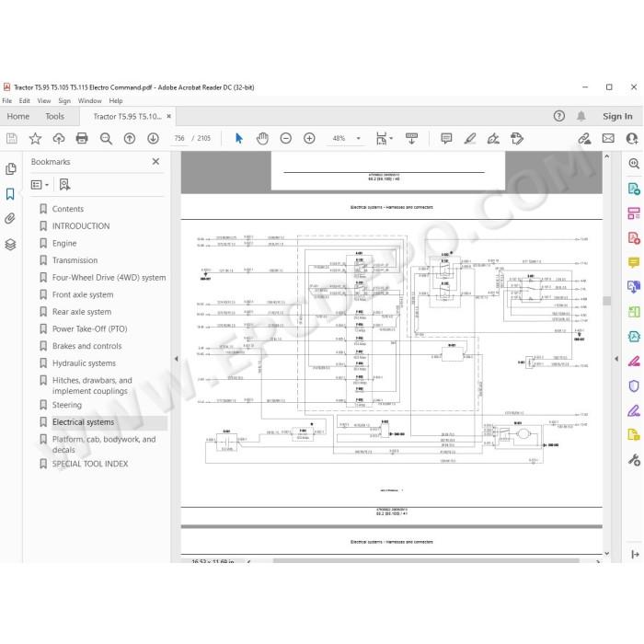644x644 pixels.
Task: Toggle the Bookmarks panel icon
Action: pos(10,194)
